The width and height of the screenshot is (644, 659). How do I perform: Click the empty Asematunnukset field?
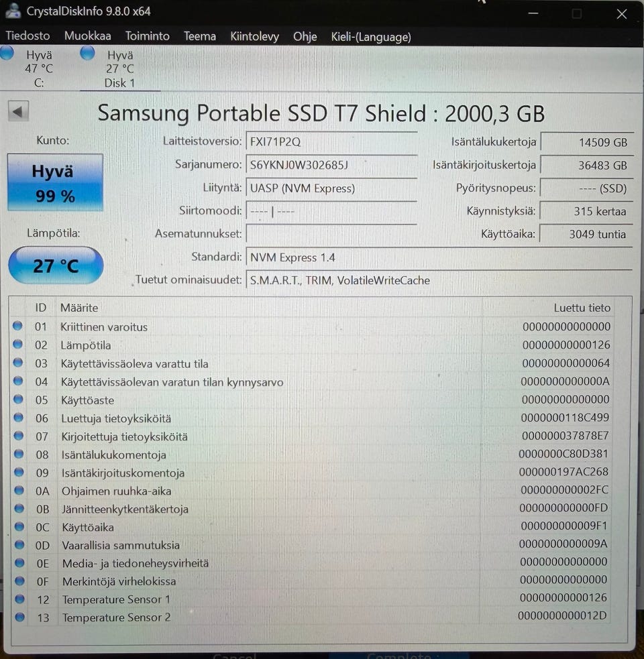[331, 234]
